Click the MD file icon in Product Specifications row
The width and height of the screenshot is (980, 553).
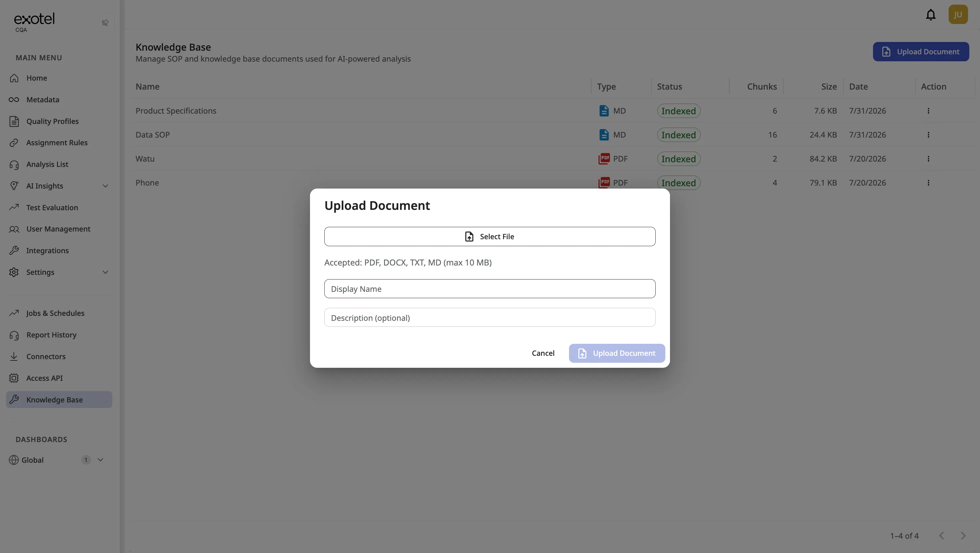point(604,111)
